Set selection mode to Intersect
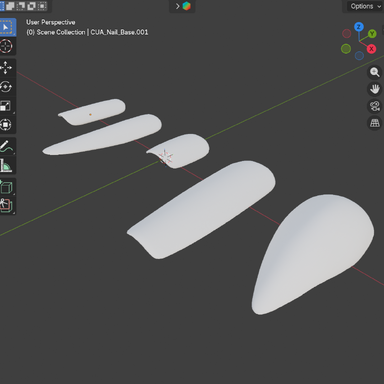This screenshot has height=384, width=384. point(42,6)
